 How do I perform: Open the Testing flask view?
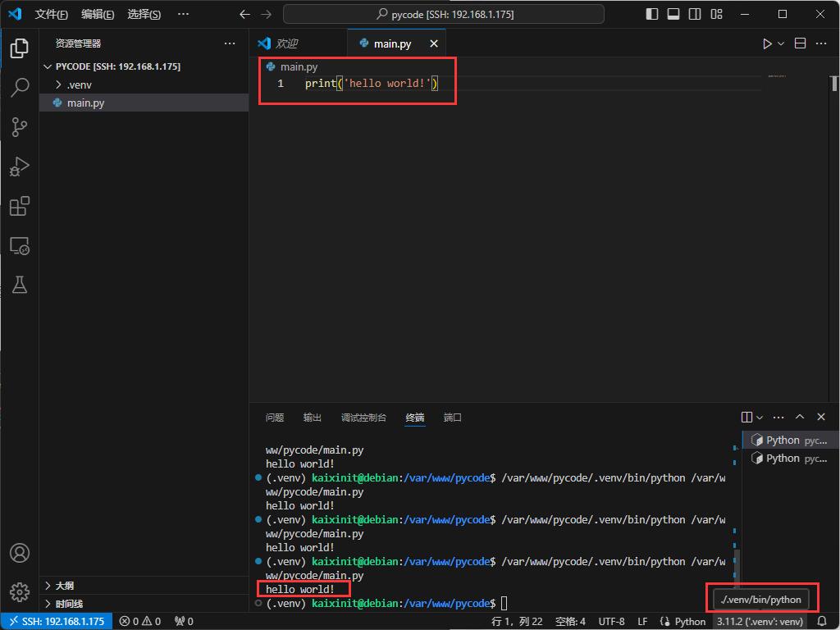coord(20,285)
